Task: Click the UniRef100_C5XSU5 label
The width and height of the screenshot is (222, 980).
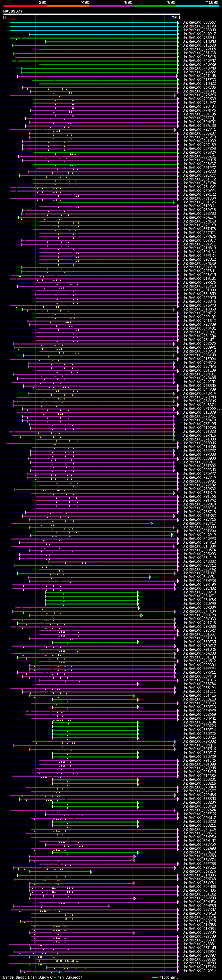Action: click(199, 88)
